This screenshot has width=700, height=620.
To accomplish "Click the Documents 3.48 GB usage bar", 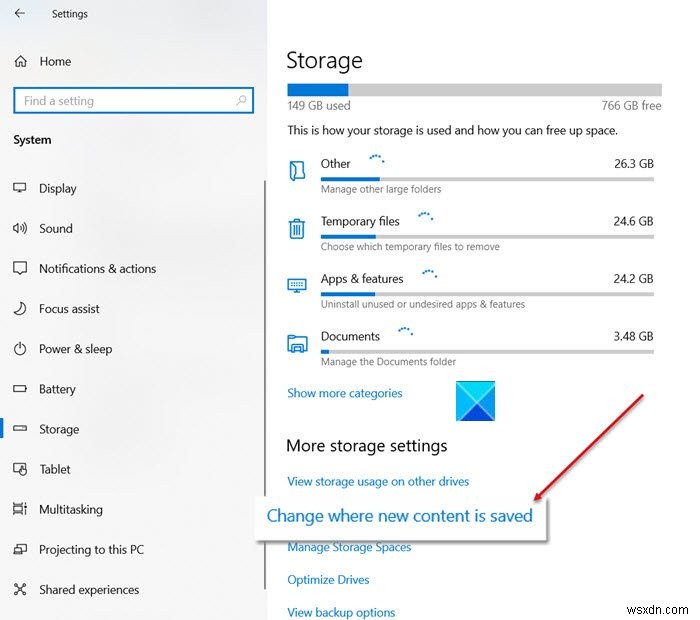I will 488,352.
